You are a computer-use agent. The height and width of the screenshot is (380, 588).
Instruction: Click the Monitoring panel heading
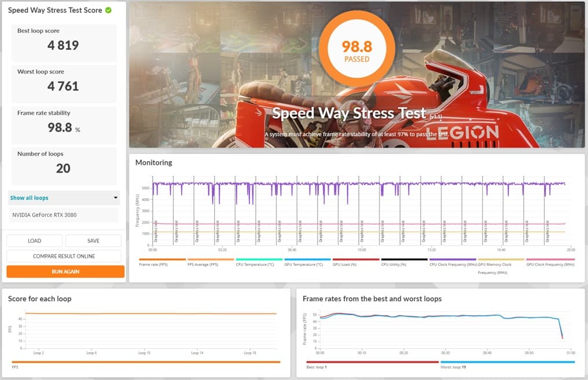point(154,163)
